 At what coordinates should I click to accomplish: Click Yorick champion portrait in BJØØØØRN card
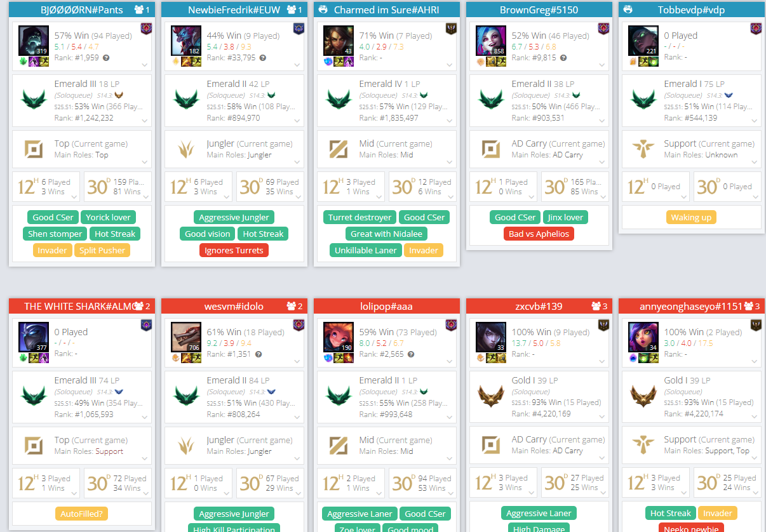[x=34, y=41]
